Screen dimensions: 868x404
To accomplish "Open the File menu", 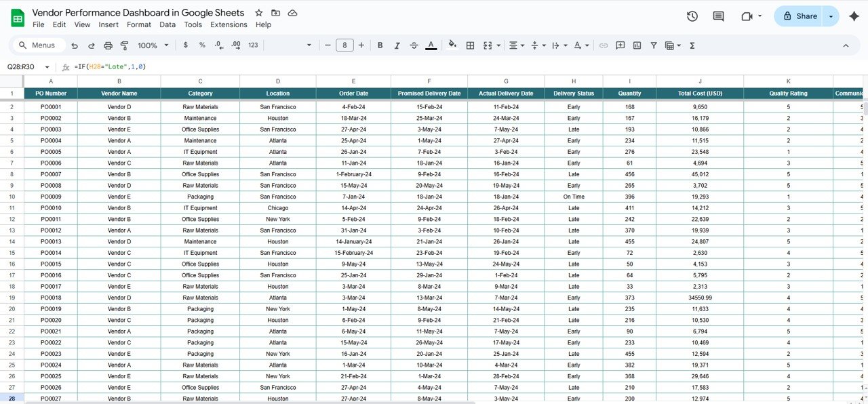I will tap(39, 24).
